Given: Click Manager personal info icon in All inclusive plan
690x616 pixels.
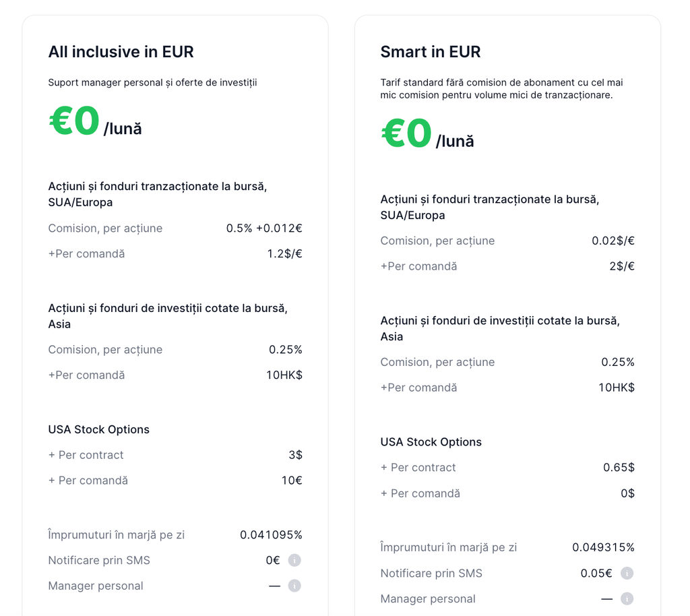Looking at the screenshot, I should click(x=294, y=586).
